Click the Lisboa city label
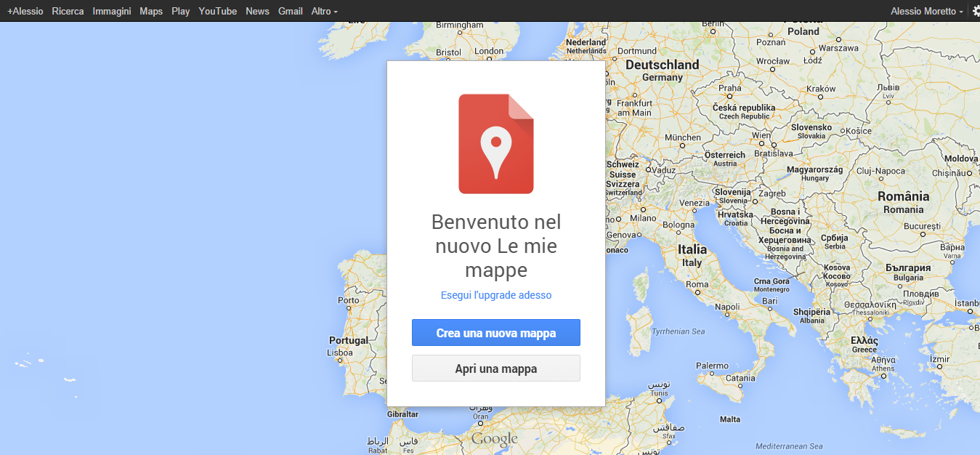The height and width of the screenshot is (455, 980). 339,353
